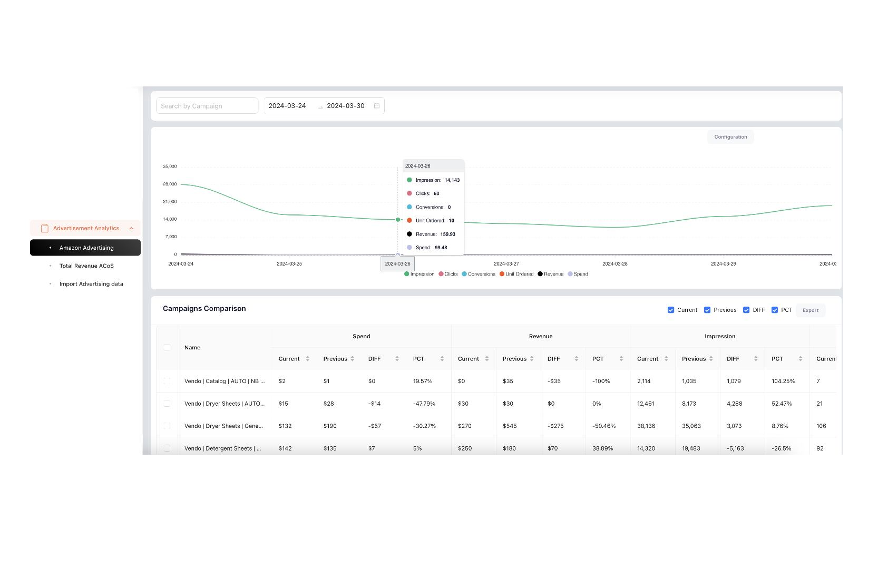The width and height of the screenshot is (878, 588).
Task: Sort by Spend Previous column arrows
Action: point(353,359)
